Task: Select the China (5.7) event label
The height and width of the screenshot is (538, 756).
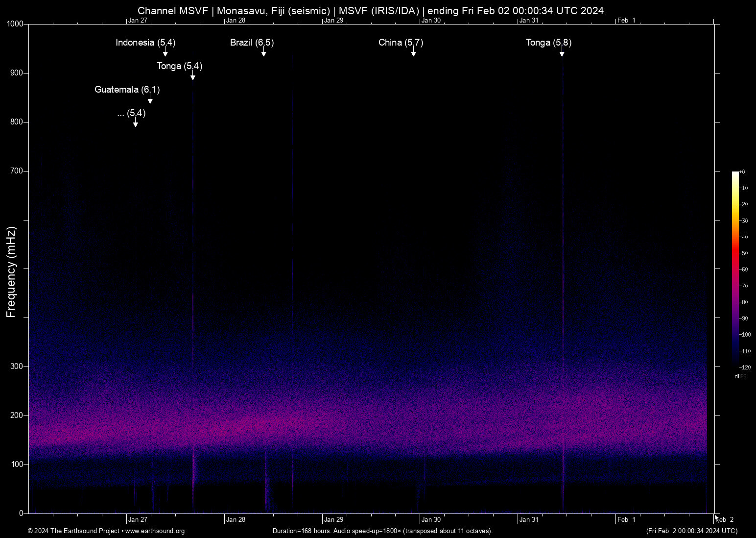Action: point(401,43)
